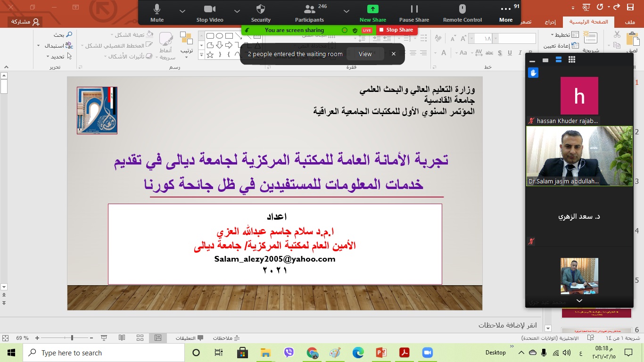Minimize the Zoom video panel strip
This screenshot has width=644, height=362.
click(532, 60)
